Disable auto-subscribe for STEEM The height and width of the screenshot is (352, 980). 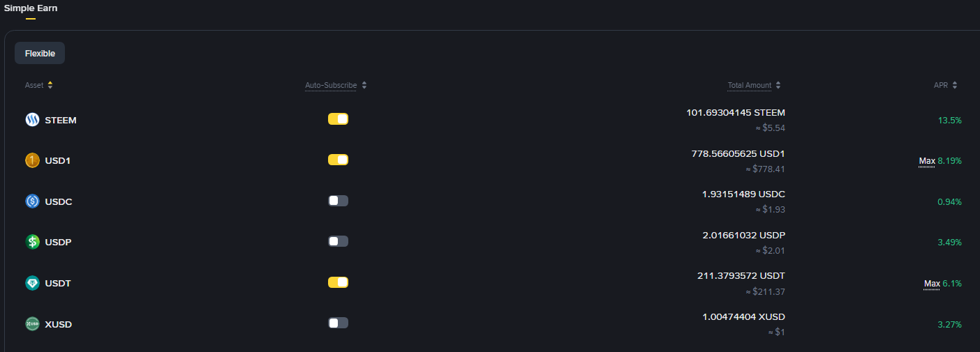point(338,119)
